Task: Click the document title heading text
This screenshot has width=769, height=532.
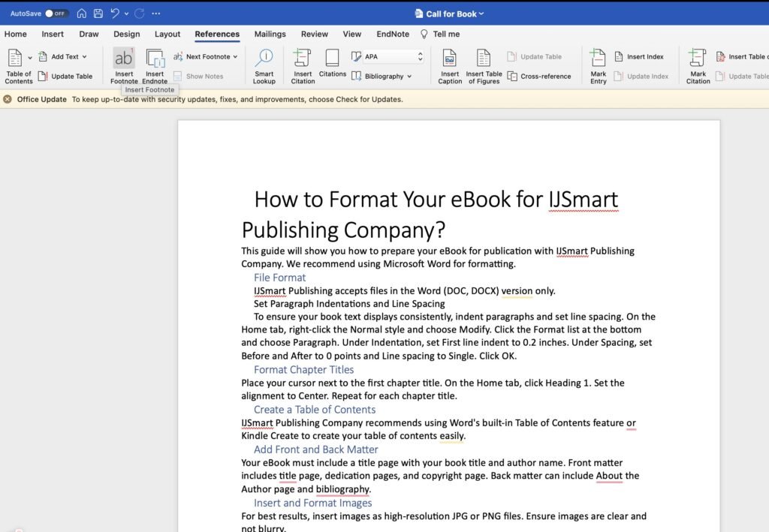Action: click(430, 215)
